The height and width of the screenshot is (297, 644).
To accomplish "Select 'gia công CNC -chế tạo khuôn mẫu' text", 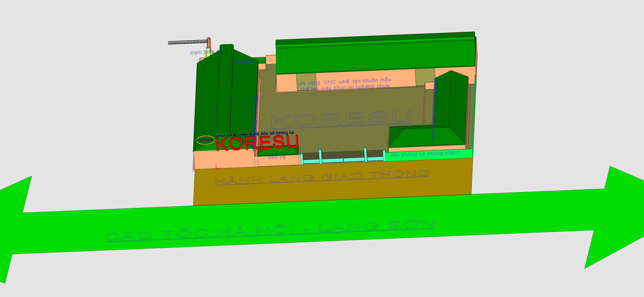I will (x=344, y=81).
